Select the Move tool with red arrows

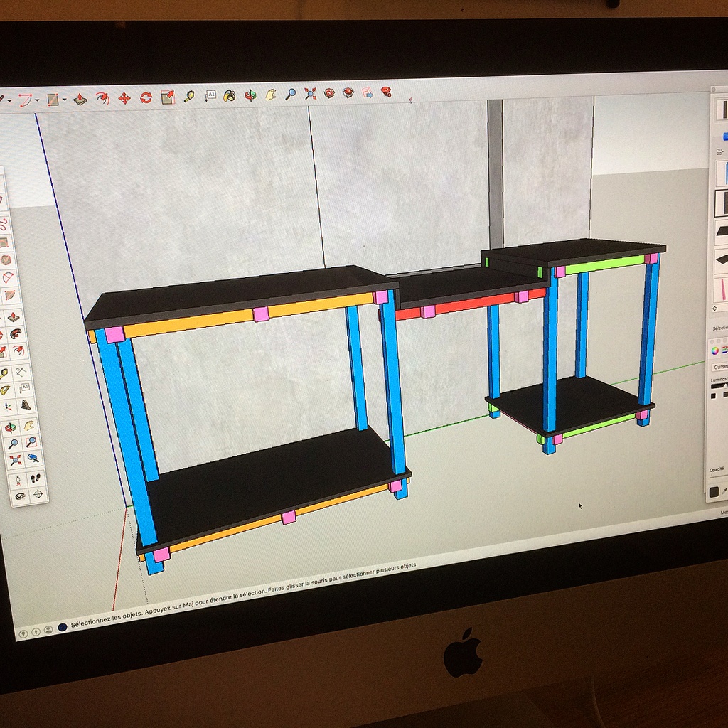point(124,97)
